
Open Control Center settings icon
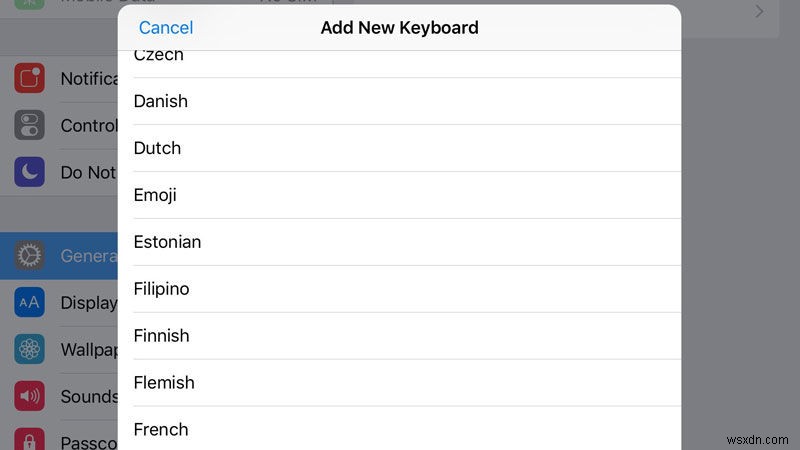click(30, 126)
